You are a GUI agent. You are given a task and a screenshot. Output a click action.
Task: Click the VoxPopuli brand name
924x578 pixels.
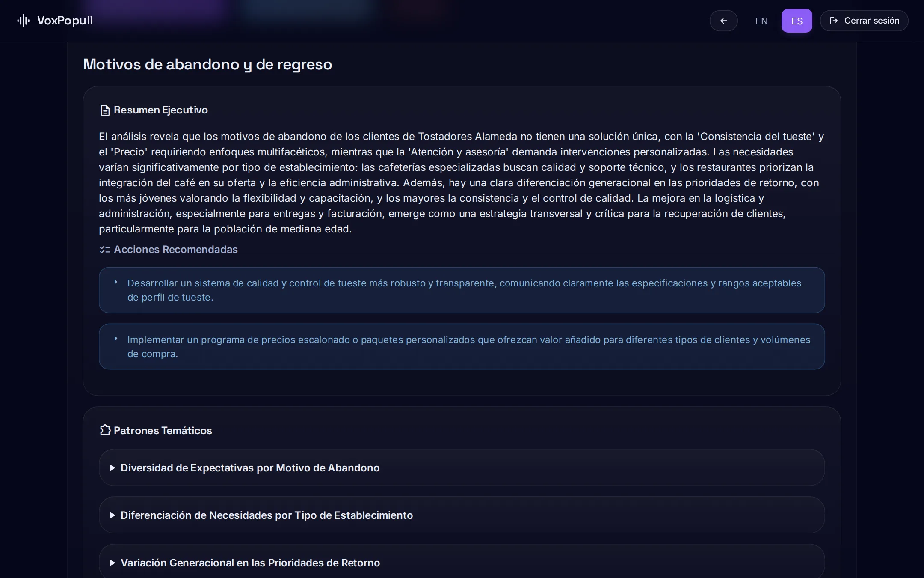tap(65, 21)
